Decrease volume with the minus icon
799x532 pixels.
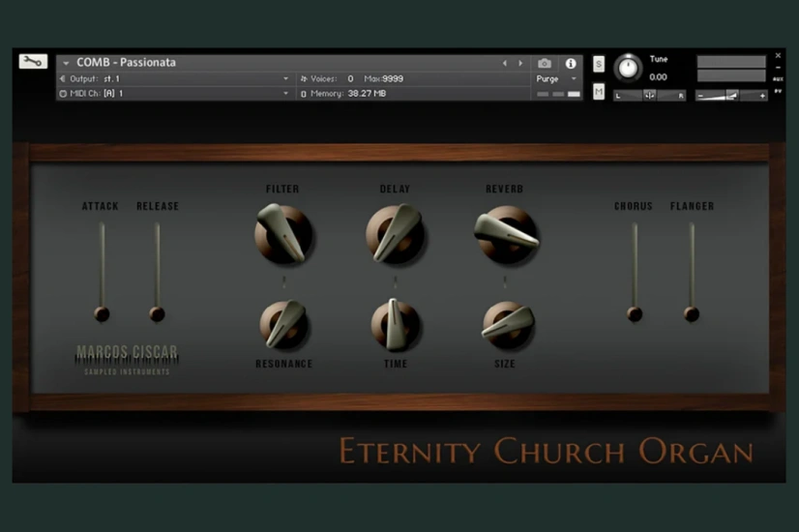point(700,96)
